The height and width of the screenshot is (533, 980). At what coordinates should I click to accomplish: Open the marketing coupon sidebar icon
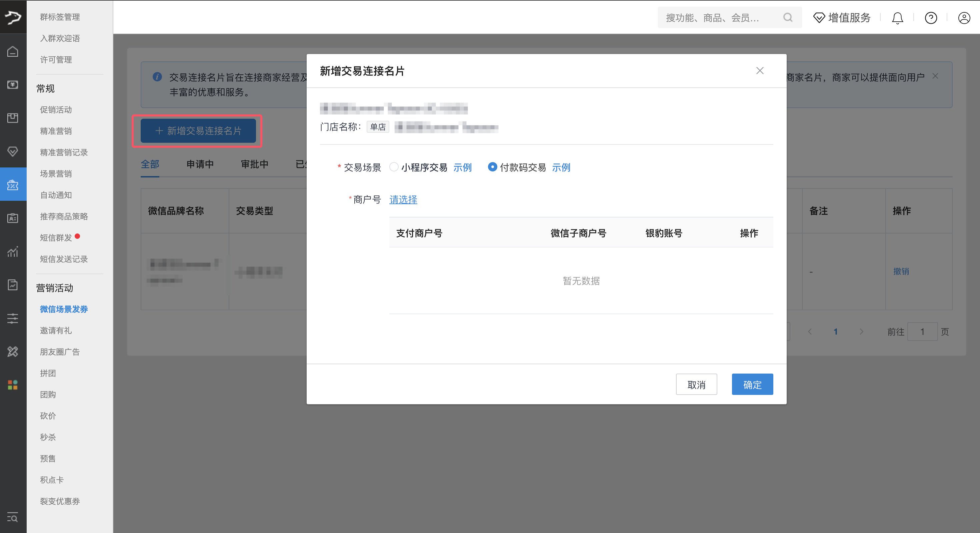click(13, 185)
